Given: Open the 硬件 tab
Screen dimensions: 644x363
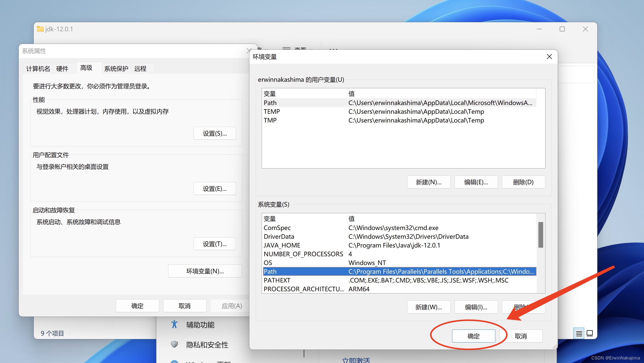Looking at the screenshot, I should [x=62, y=68].
